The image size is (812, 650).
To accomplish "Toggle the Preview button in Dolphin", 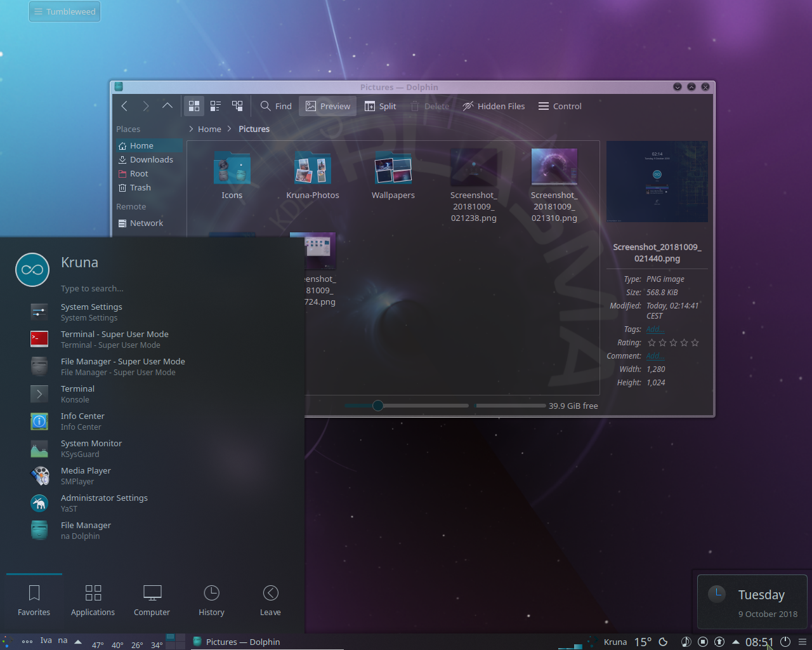I will pyautogui.click(x=328, y=106).
